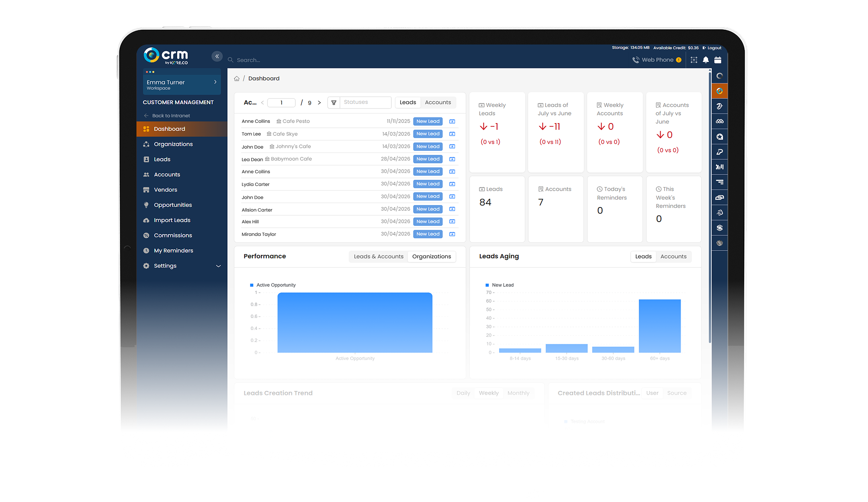Click the John Doe Johnny's Cafe row

pos(350,147)
